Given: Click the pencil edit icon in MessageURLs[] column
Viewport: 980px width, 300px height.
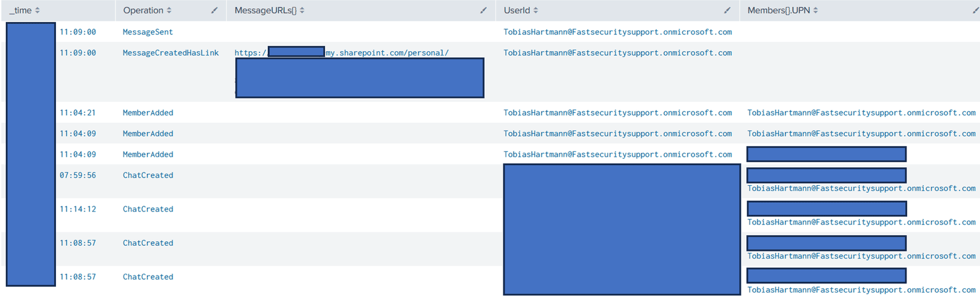Looking at the screenshot, I should 483,10.
